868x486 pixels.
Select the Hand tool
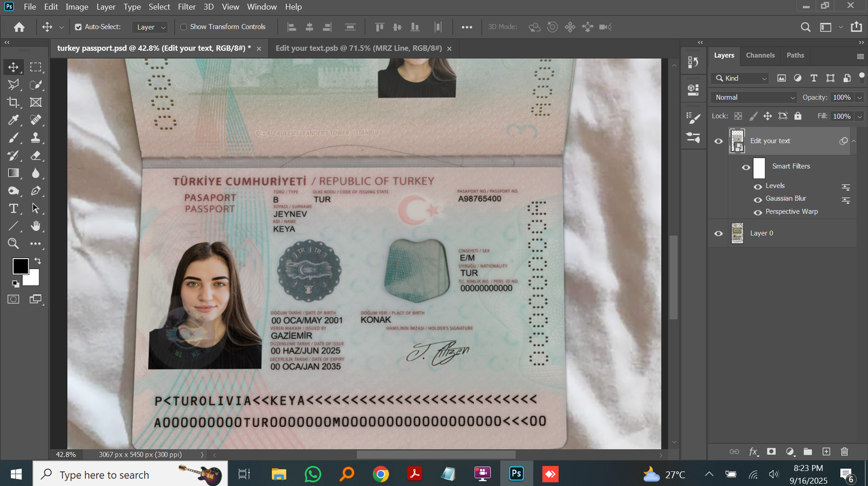[x=36, y=226]
